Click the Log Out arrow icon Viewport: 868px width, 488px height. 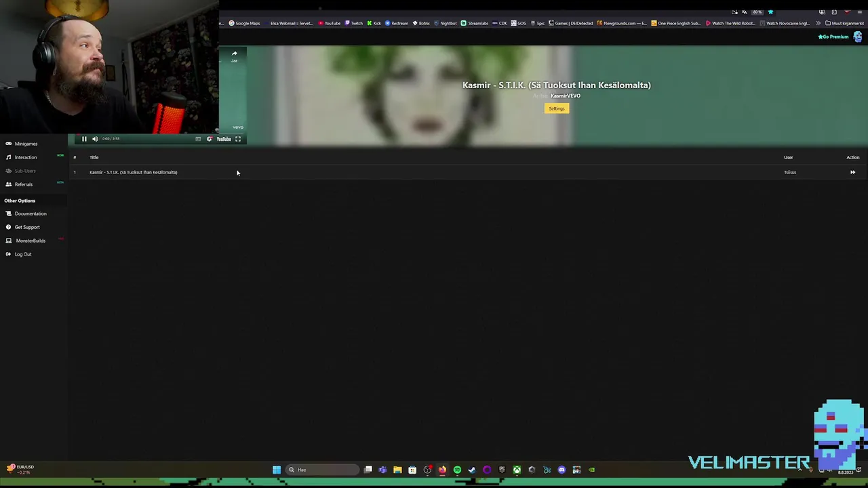tap(9, 254)
